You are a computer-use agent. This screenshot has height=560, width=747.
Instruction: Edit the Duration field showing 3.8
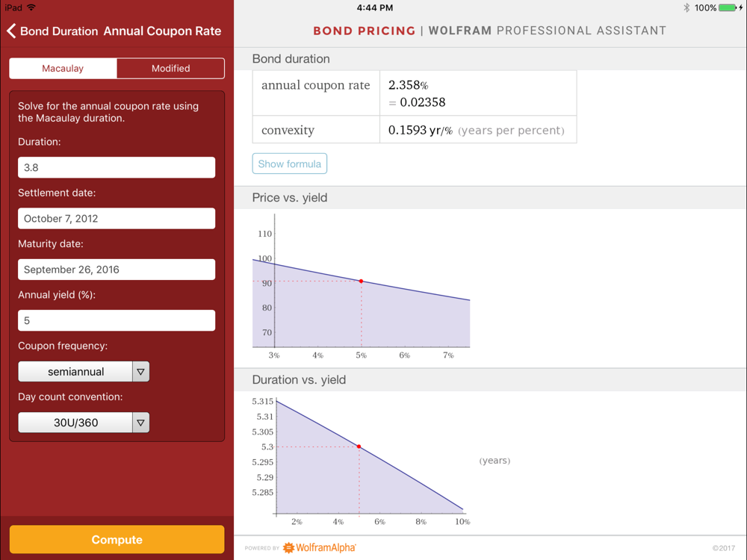point(117,167)
